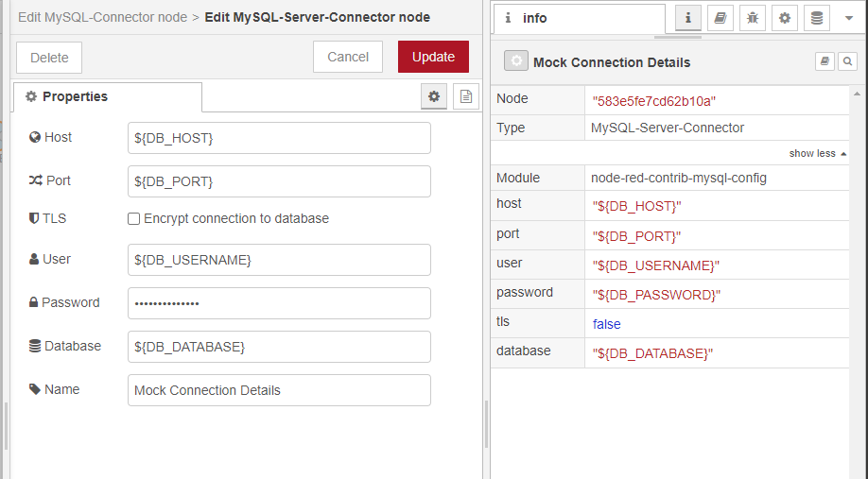Click the Mock Connection Details heading
Image resolution: width=868 pixels, height=479 pixels.
coord(612,62)
